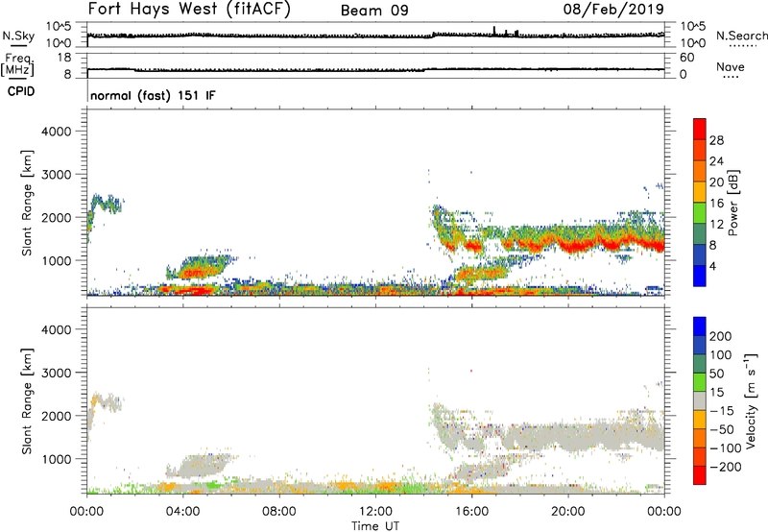Select the "Power [dB]" colorbar title
This screenshot has width=768, height=532.
pyautogui.click(x=733, y=203)
